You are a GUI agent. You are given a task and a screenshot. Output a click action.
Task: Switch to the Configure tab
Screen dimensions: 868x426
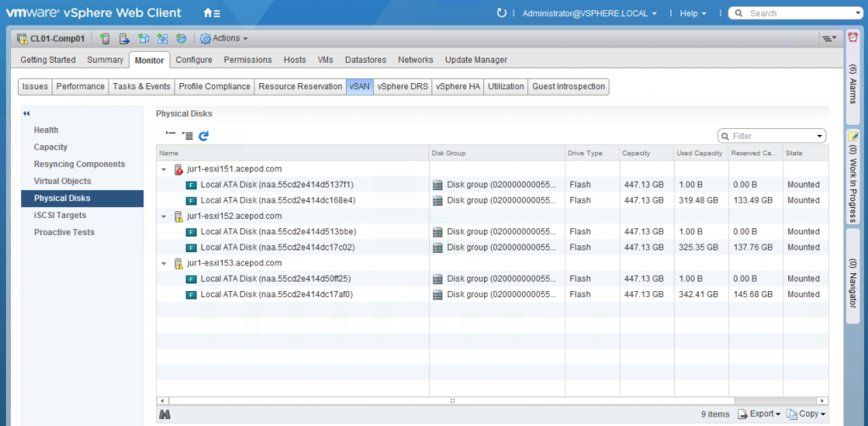point(194,60)
